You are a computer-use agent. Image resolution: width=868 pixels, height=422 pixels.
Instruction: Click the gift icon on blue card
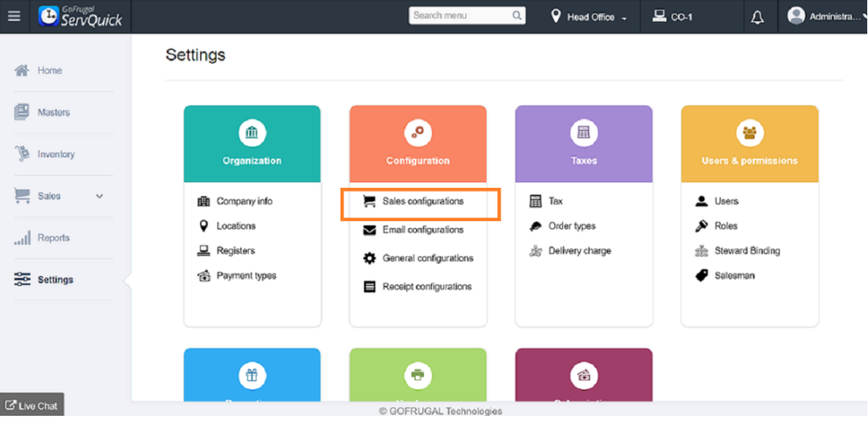click(x=252, y=376)
